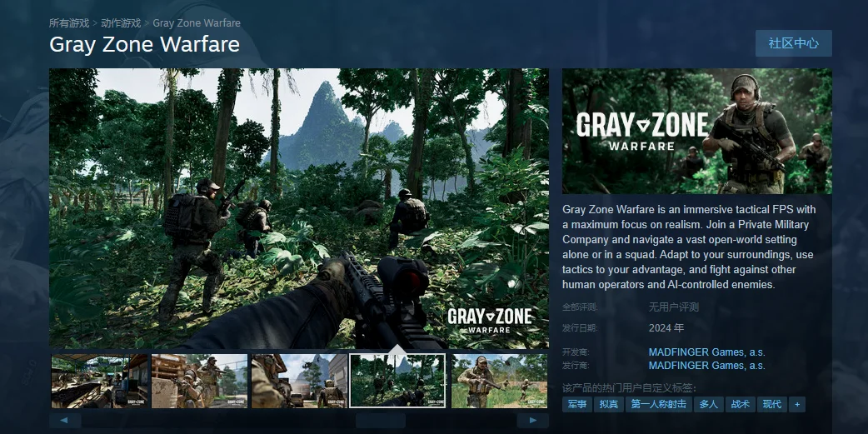Screen dimensions: 868x434
Task: Click the 无用户评测 review summary text
Action: (x=674, y=307)
